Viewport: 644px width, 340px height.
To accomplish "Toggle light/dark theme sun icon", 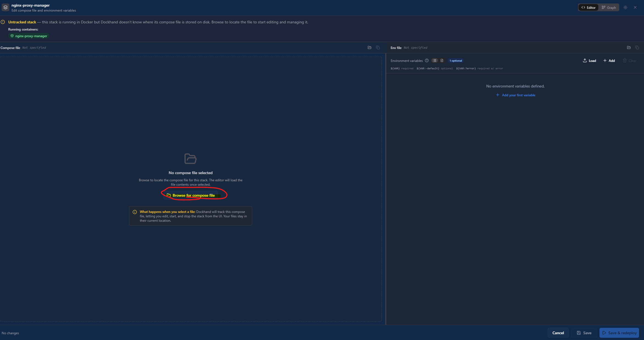I will [x=625, y=7].
